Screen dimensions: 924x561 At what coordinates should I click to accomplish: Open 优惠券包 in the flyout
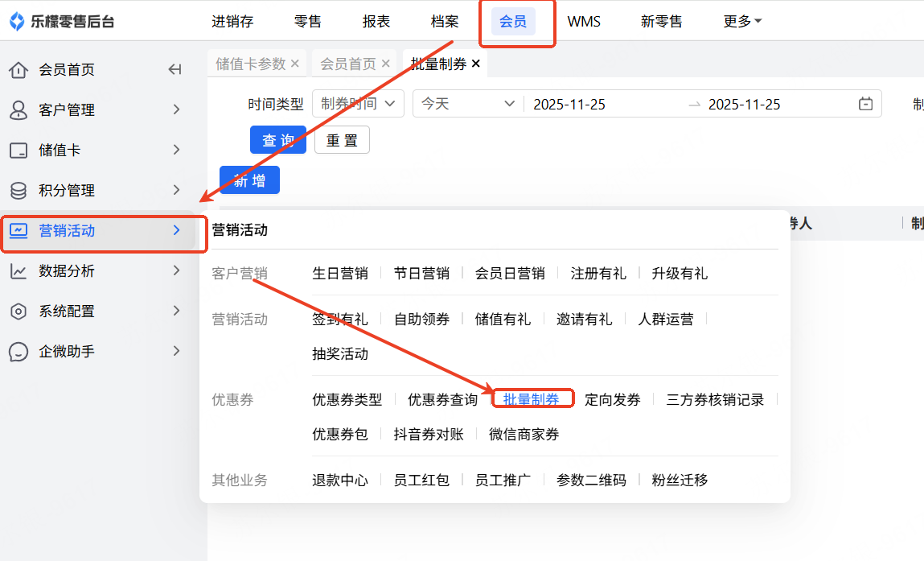pos(340,434)
